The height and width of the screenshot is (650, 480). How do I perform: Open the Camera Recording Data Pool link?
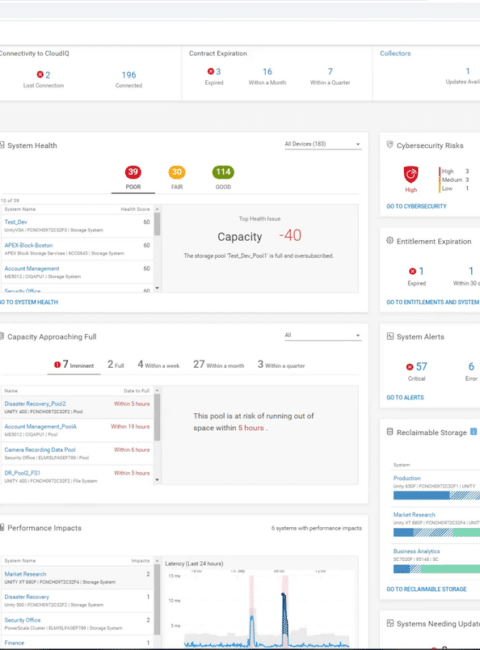(40, 450)
